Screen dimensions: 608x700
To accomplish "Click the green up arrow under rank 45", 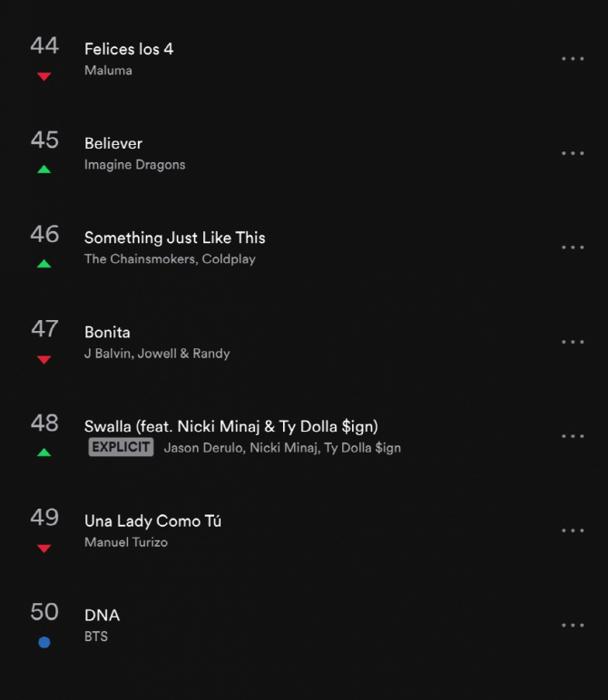I will click(x=44, y=170).
